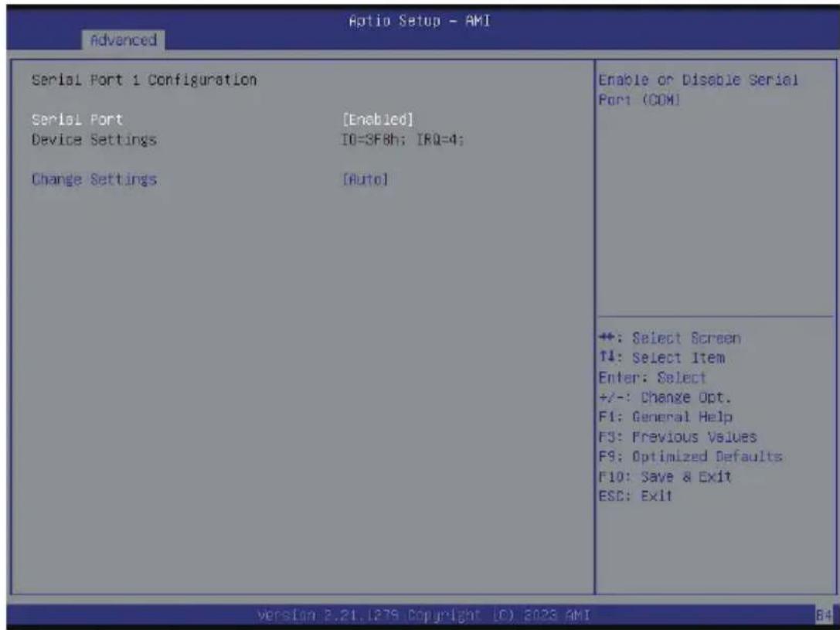Select the Change Settings option label
The image size is (840, 630).
point(94,179)
